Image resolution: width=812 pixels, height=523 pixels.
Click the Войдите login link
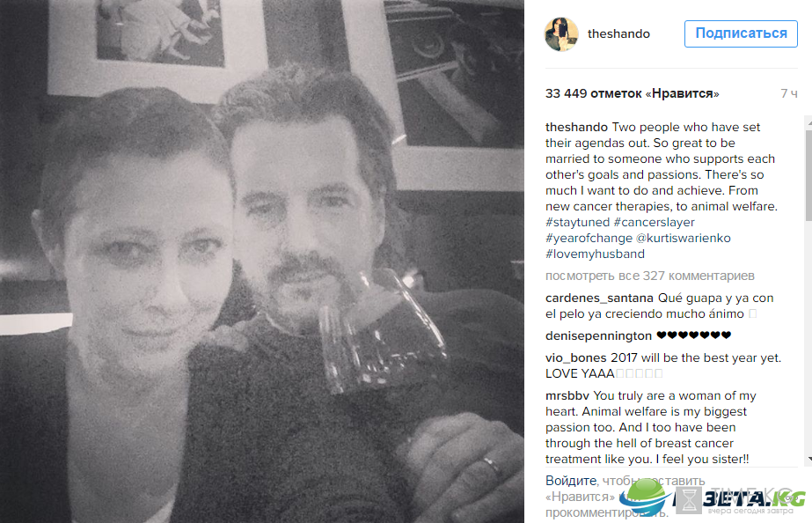(x=571, y=481)
